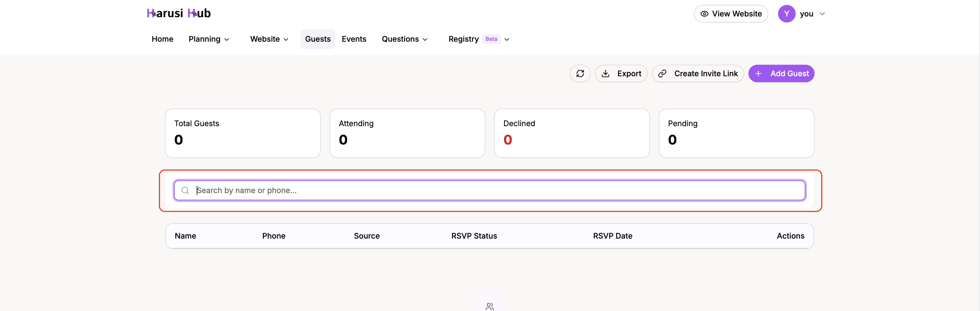Viewport: 980px width, 311px height.
Task: Click the Add Guest button
Action: [x=781, y=73]
